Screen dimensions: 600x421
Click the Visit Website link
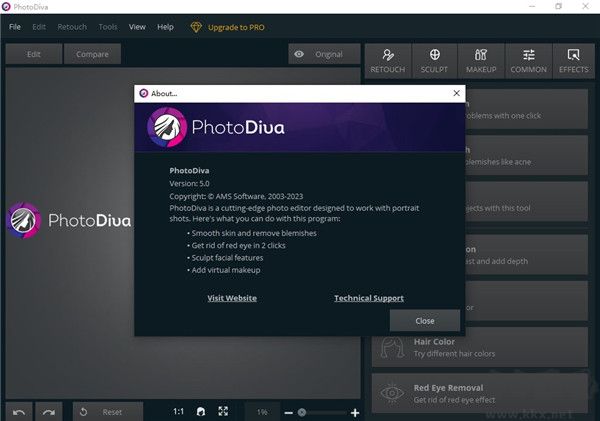point(232,298)
